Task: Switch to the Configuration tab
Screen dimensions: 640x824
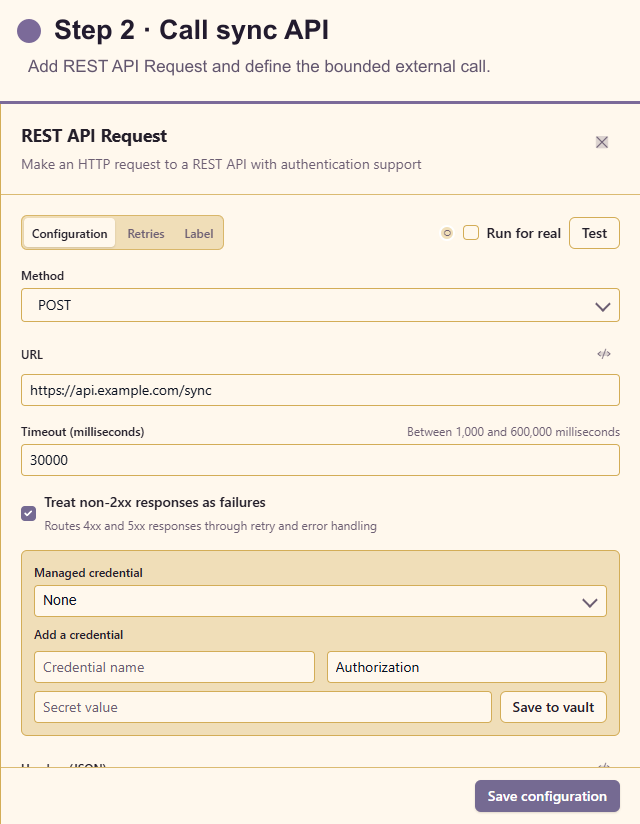Action: tap(69, 233)
